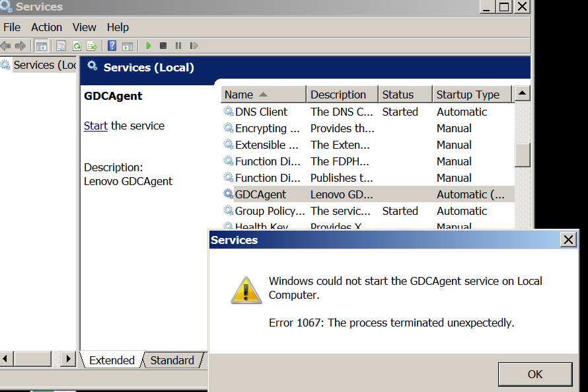588x392 pixels.
Task: Toggle the action pane visibility
Action: (x=128, y=46)
